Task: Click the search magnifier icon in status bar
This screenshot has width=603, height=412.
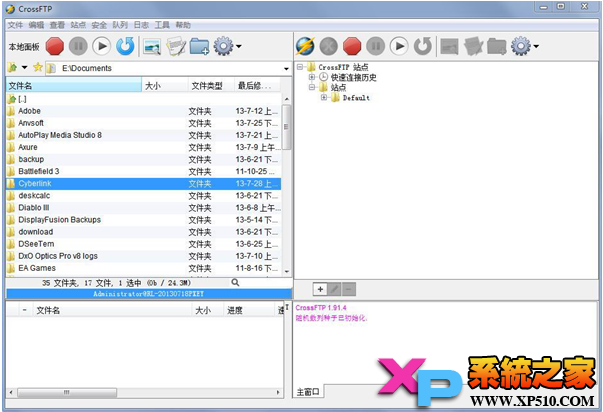Action: 235,283
